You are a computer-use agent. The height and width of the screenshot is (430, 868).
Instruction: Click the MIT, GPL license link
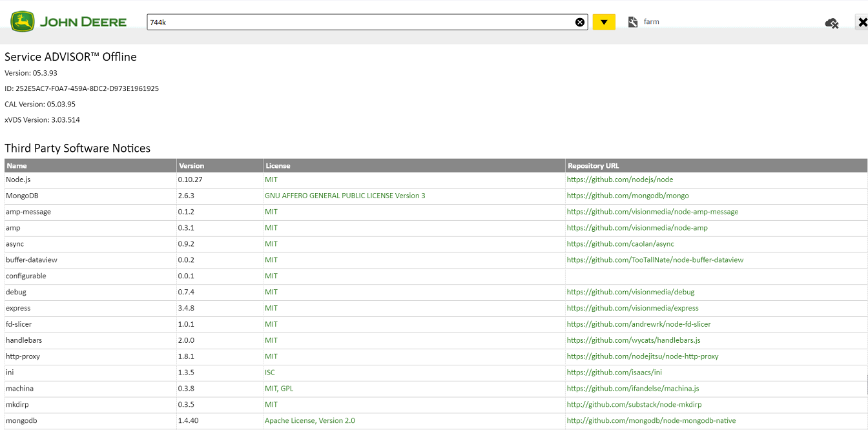pos(278,389)
